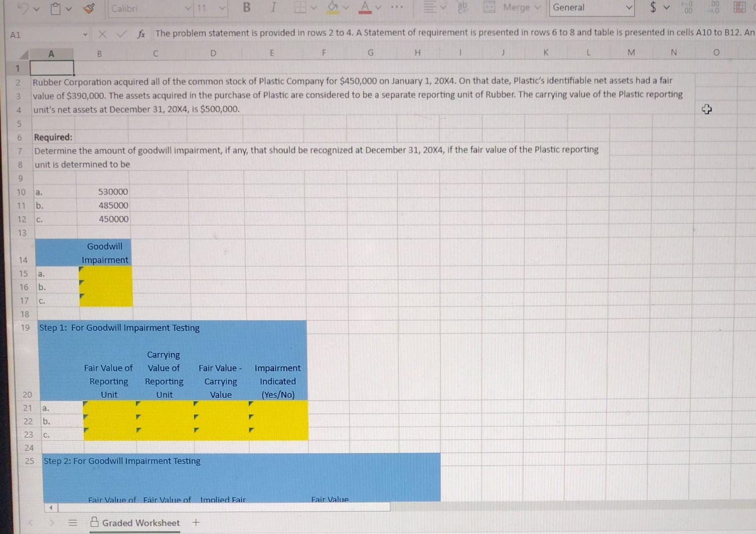Click the Currency format dollar icon

(x=654, y=7)
